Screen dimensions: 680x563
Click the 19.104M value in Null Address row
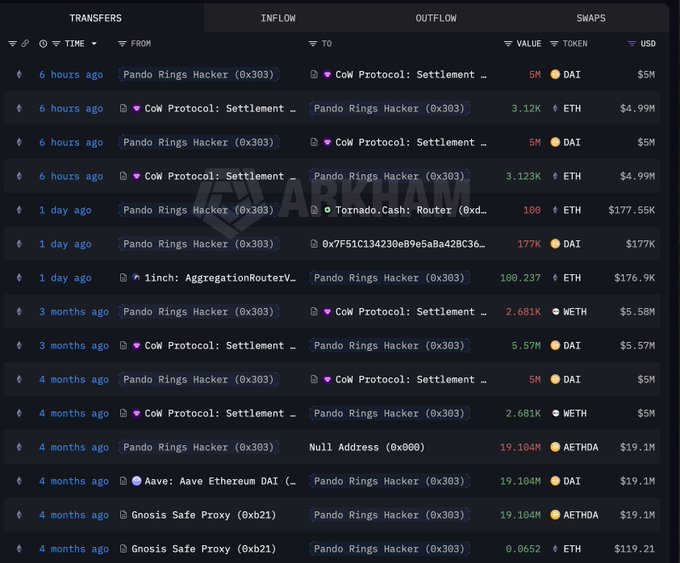coord(520,447)
